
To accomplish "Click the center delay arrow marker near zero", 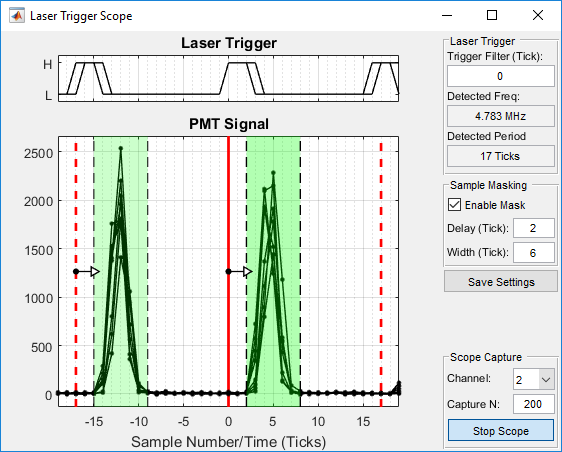I will tap(239, 272).
